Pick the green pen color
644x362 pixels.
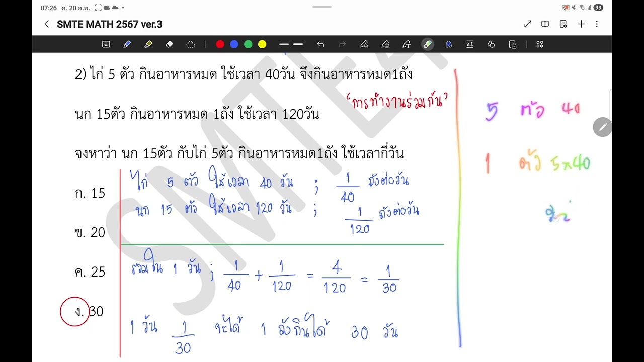pos(248,44)
